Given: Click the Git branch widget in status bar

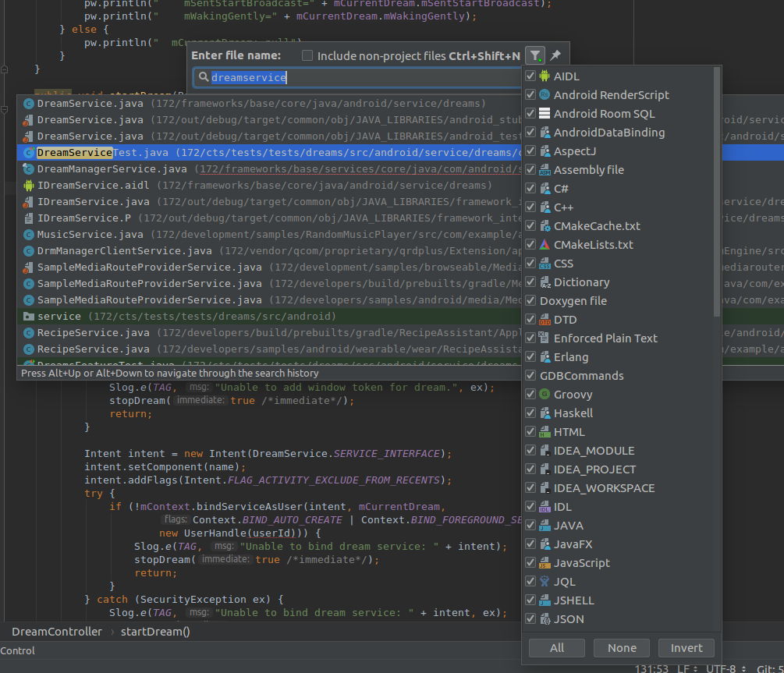Looking at the screenshot, I should pos(770,668).
